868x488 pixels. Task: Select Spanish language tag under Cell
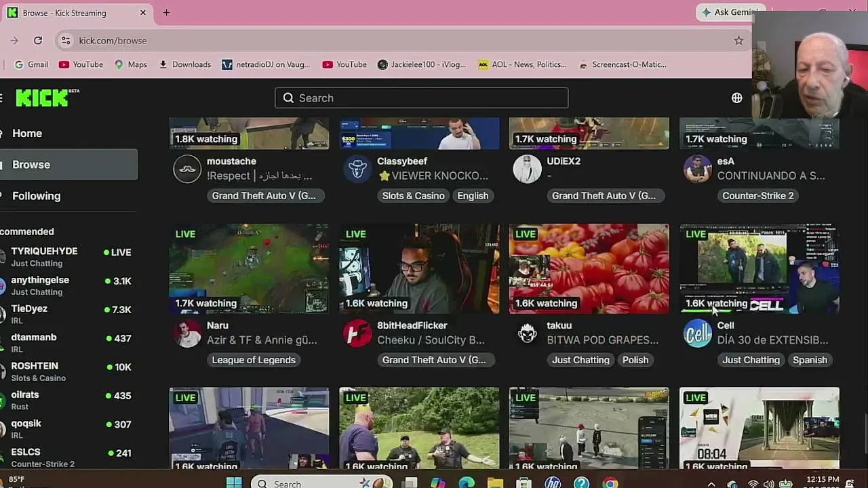click(810, 360)
